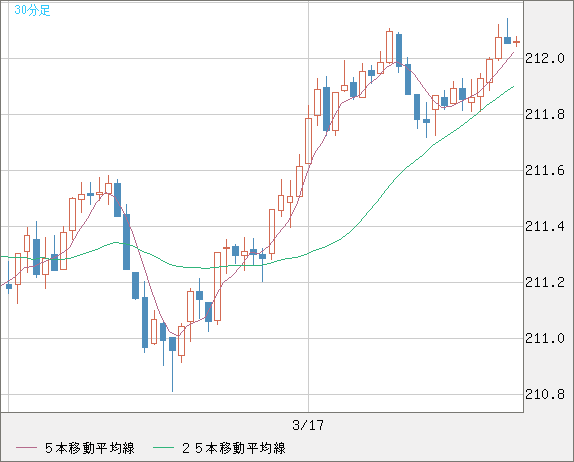This screenshot has width=574, height=462.
Task: Click the green 25-period legend line swatch
Action: coord(163,448)
